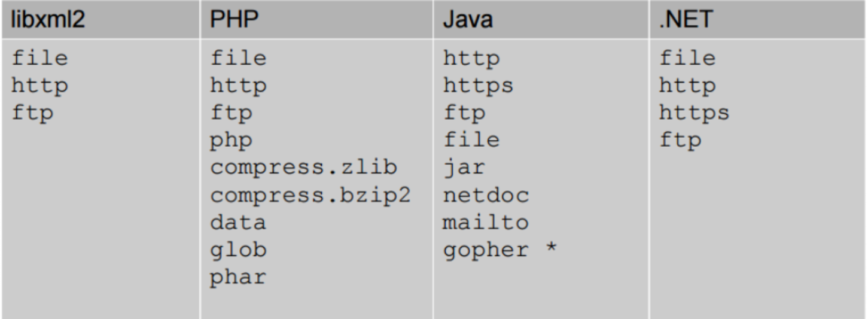Click "https" in the .NET column
This screenshot has width=868, height=319.
click(x=695, y=113)
